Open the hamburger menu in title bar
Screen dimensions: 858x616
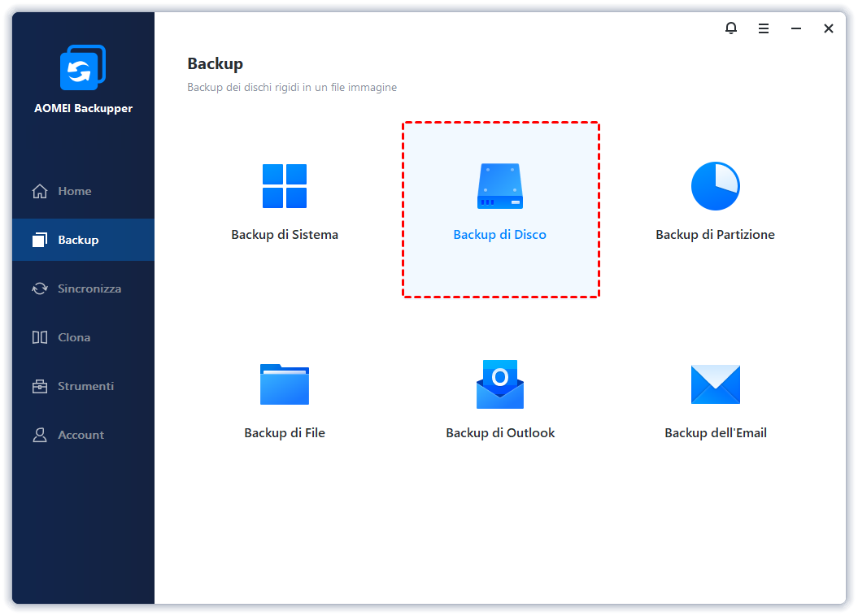pyautogui.click(x=764, y=28)
